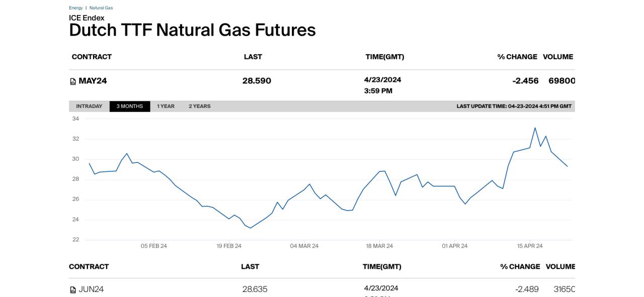Click the MAY24 percent change -2.456
Image resolution: width=644 pixels, height=297 pixels.
(x=525, y=81)
